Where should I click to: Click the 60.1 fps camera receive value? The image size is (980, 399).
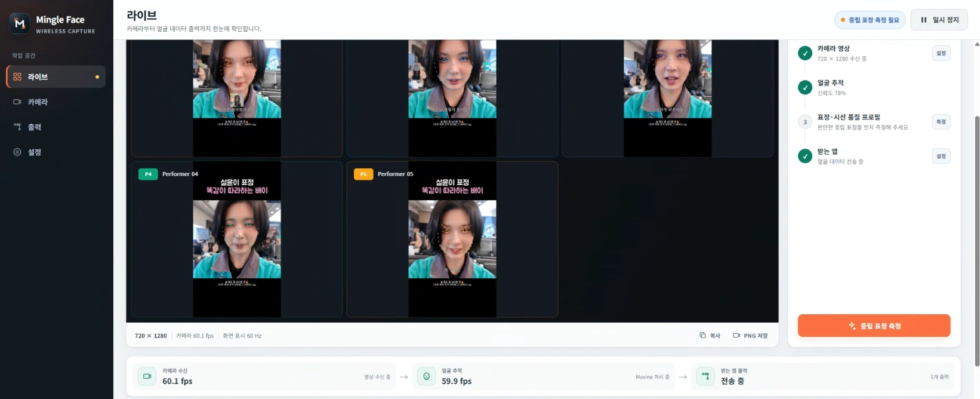pos(177,381)
